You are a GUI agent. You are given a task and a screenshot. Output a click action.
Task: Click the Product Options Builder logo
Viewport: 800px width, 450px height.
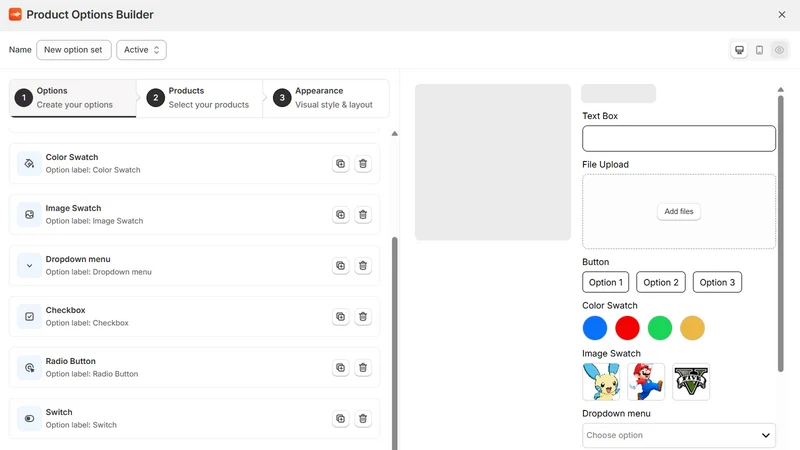click(x=15, y=14)
